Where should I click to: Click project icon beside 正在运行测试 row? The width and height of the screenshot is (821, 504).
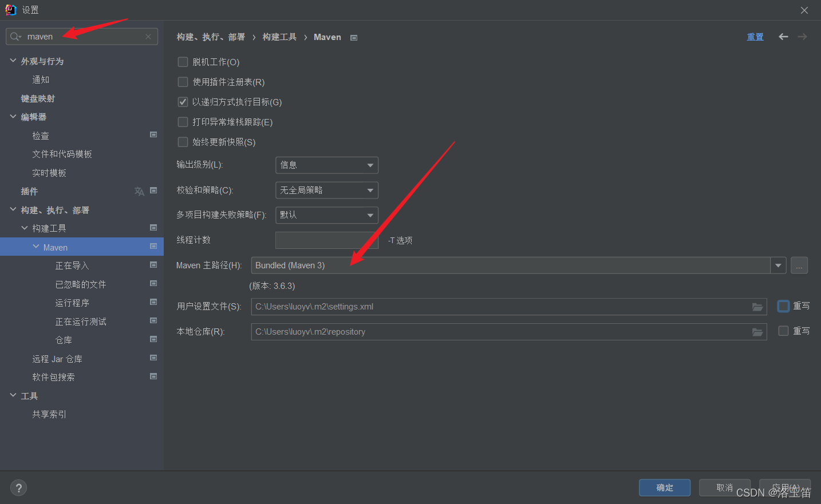153,320
